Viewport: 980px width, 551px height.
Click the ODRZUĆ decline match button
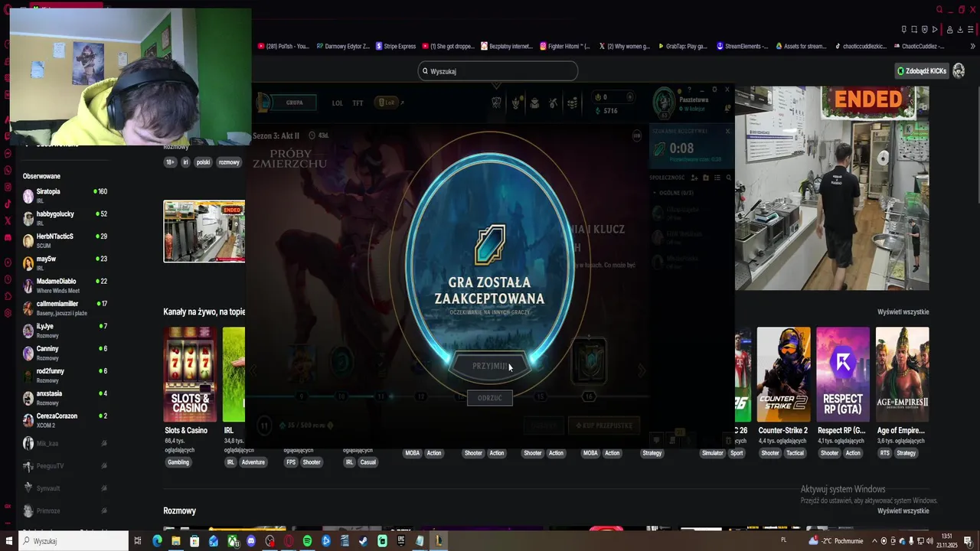490,398
